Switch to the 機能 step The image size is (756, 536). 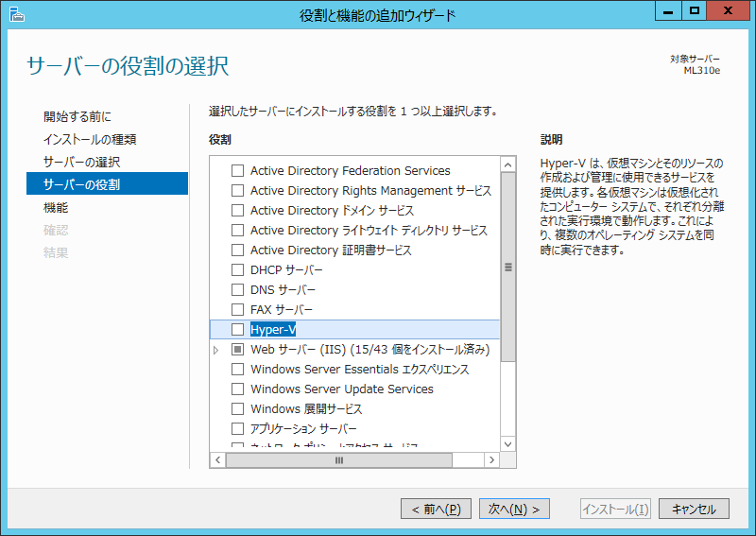pyautogui.click(x=56, y=207)
